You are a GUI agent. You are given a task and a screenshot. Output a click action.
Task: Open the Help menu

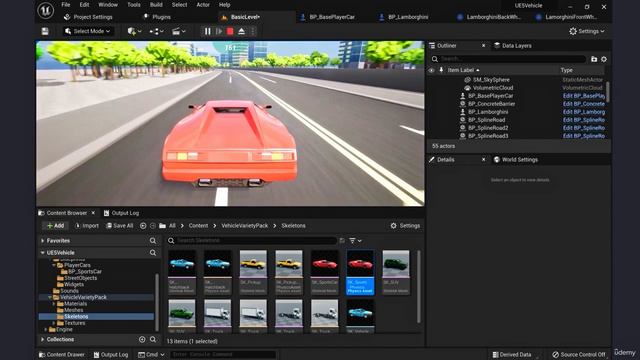point(224,5)
